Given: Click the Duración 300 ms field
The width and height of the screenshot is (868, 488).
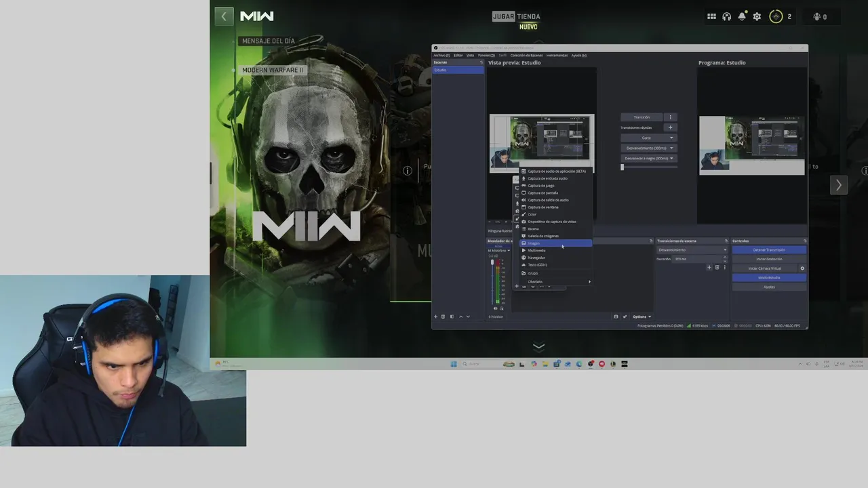Looking at the screenshot, I should (x=698, y=259).
